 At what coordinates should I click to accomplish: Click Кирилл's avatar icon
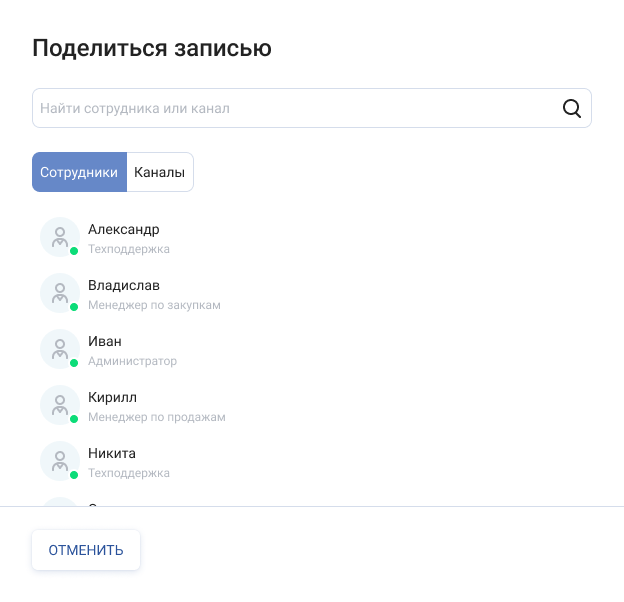pos(60,405)
